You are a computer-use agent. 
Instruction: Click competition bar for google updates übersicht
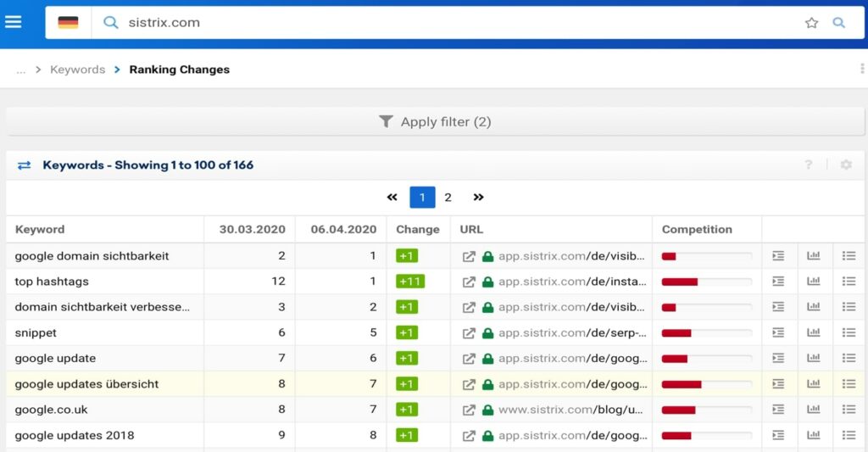(x=707, y=384)
